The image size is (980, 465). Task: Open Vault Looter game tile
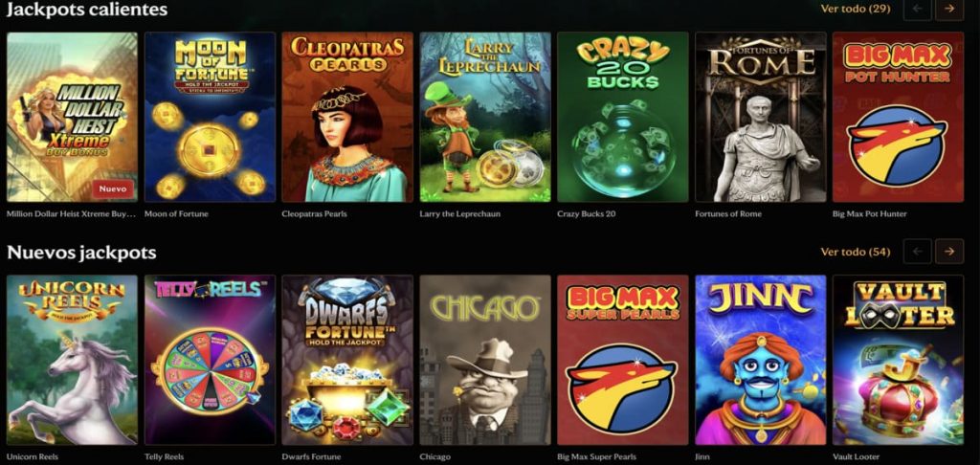pyautogui.click(x=898, y=360)
